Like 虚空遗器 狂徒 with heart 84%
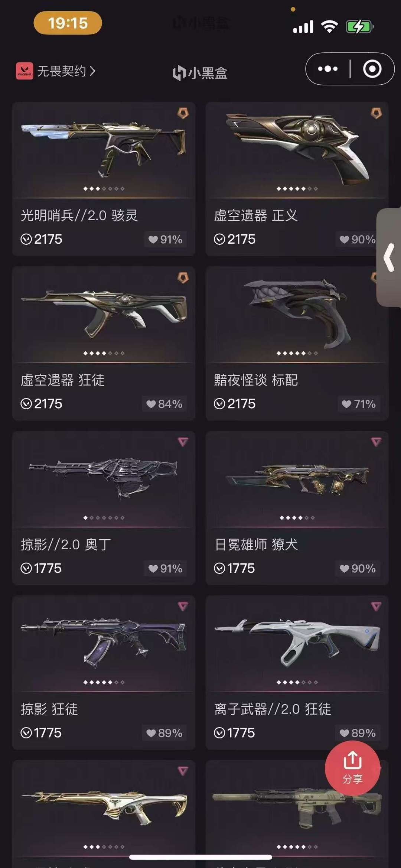 tap(164, 404)
